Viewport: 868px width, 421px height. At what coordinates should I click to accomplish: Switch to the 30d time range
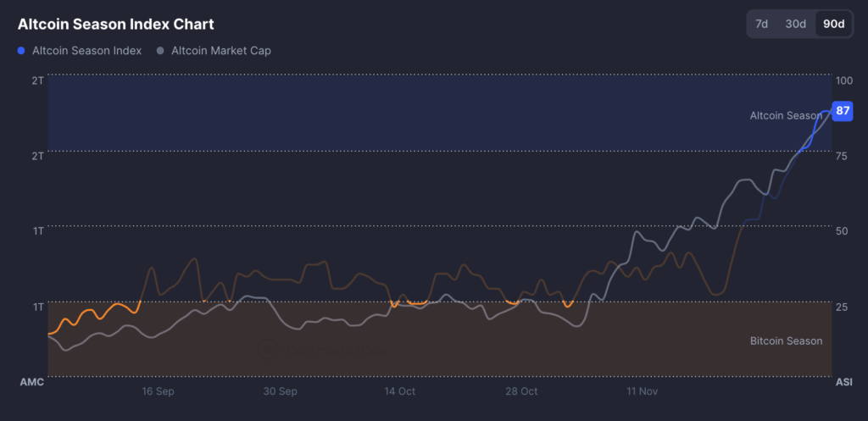click(x=795, y=24)
